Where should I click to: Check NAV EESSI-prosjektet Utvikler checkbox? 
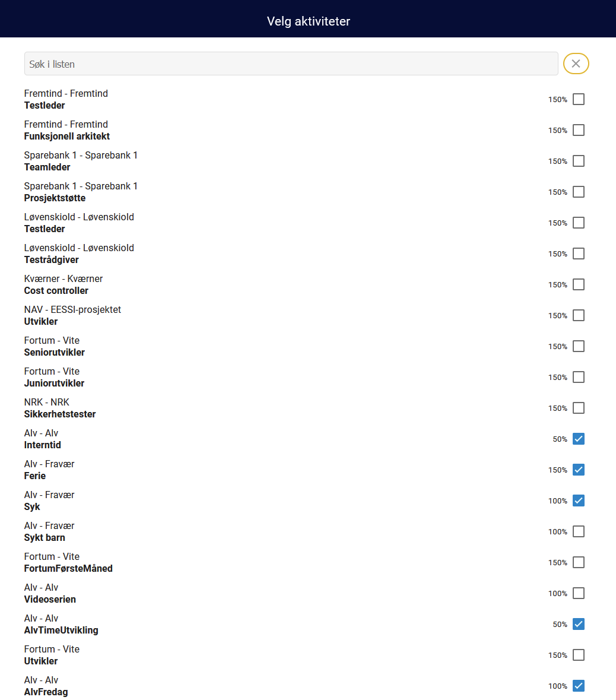coord(579,315)
